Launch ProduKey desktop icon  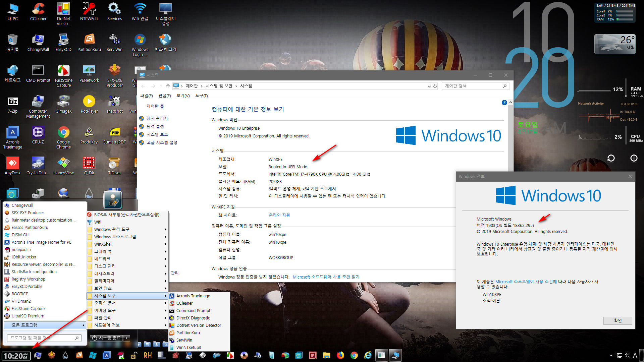(89, 135)
